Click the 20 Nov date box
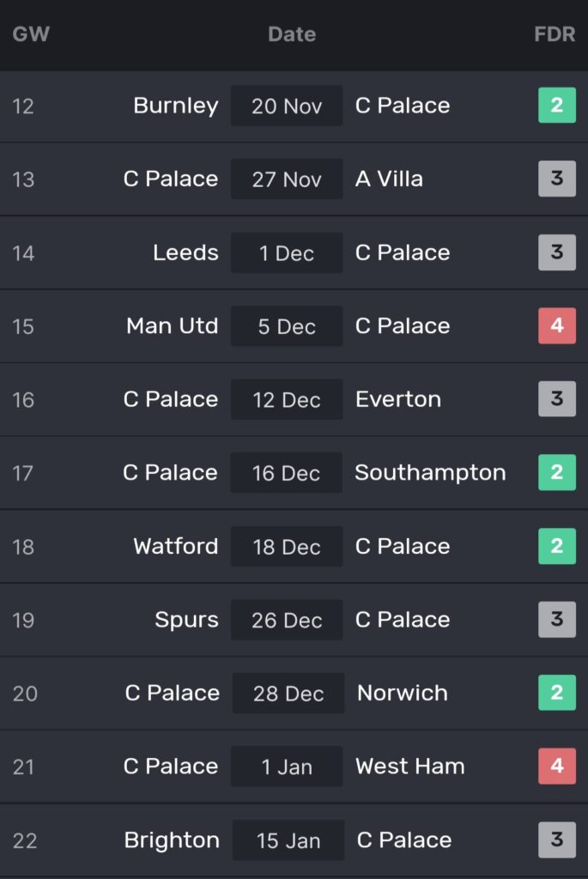 click(x=287, y=106)
